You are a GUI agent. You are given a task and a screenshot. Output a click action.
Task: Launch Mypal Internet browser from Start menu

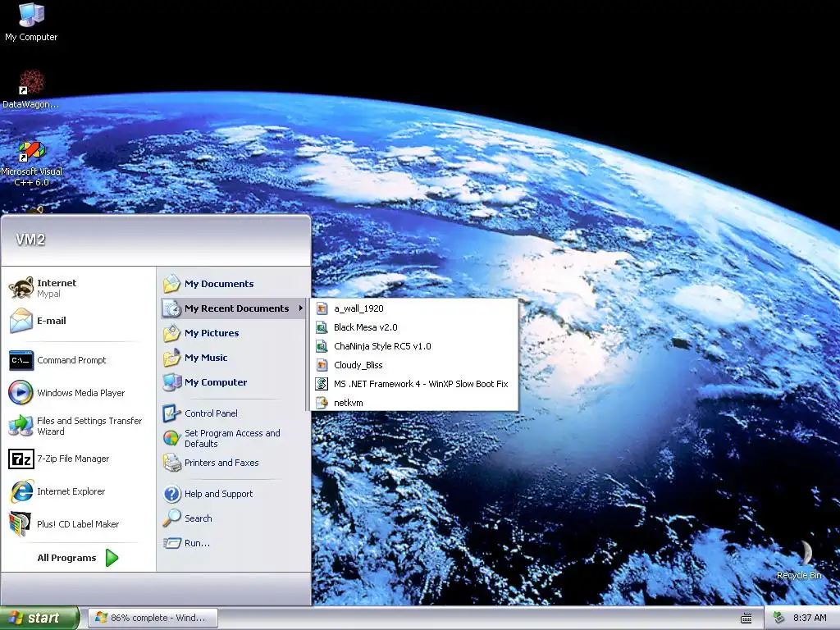(78, 288)
